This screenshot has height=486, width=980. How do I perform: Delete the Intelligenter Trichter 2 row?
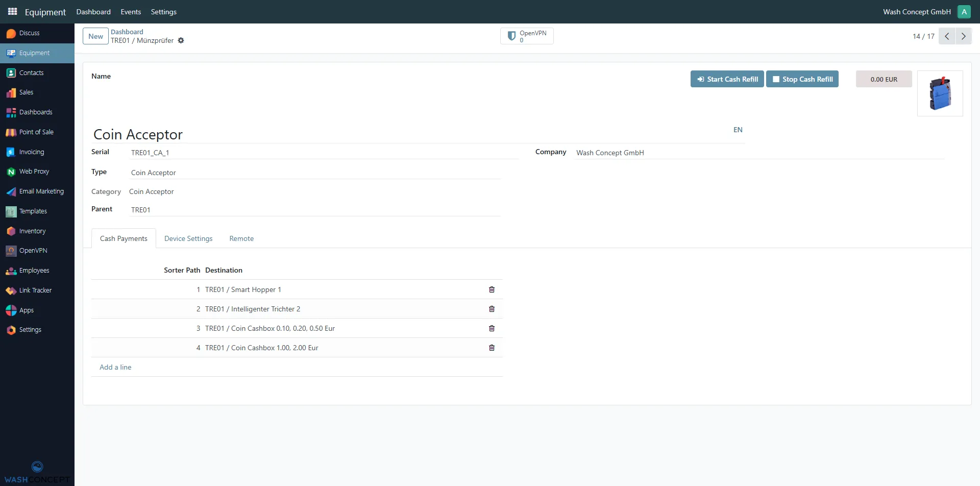coord(492,309)
